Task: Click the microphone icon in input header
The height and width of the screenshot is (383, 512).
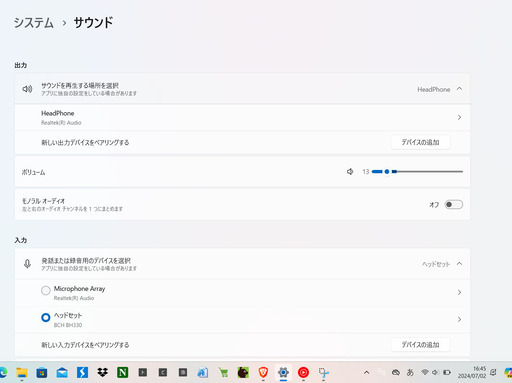Action: [x=27, y=264]
